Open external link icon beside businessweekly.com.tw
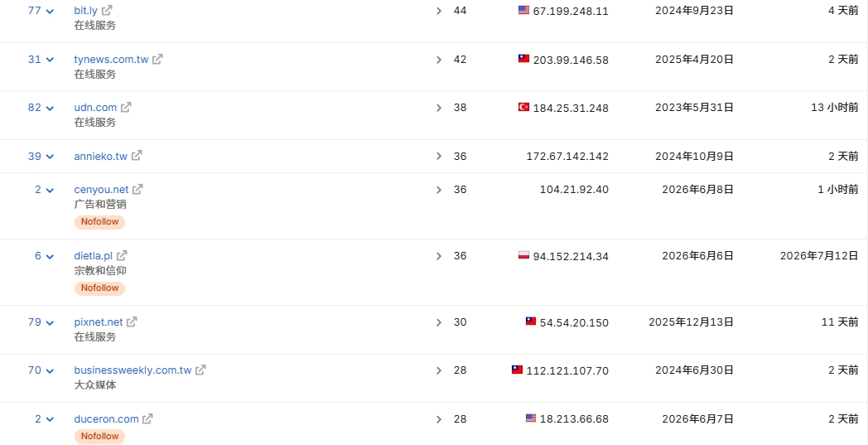Image resolution: width=868 pixels, height=445 pixels. [x=201, y=370]
